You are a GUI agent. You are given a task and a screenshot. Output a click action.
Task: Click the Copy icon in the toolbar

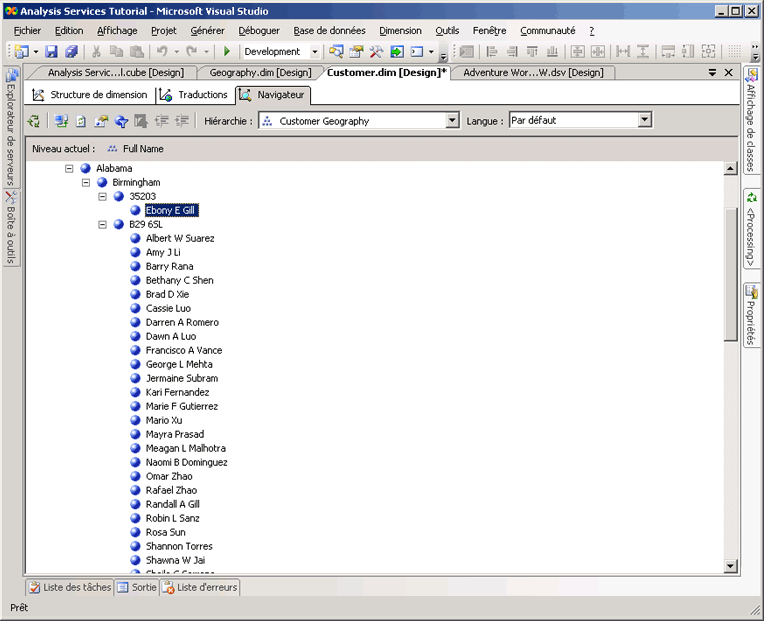coord(116,52)
